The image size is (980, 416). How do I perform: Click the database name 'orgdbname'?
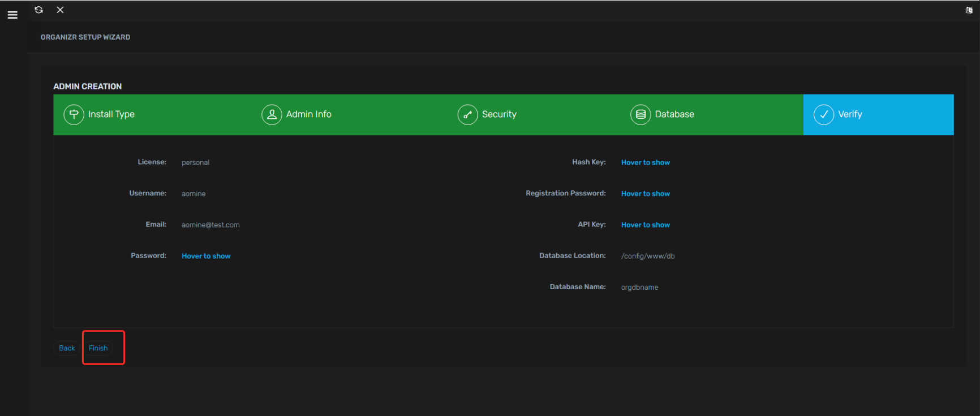tap(639, 287)
